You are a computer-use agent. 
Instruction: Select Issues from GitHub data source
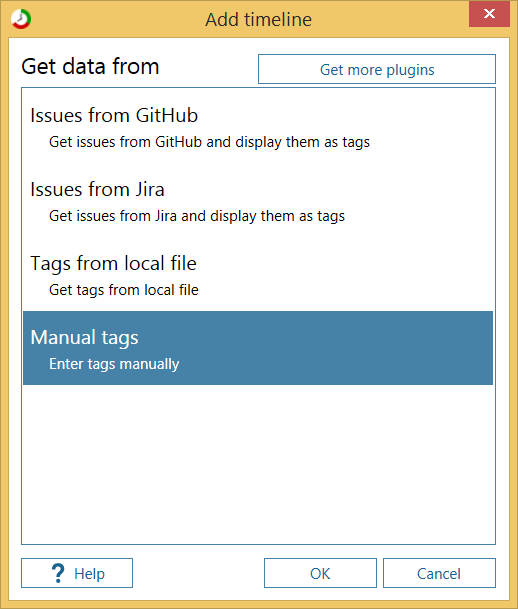pyautogui.click(x=258, y=126)
